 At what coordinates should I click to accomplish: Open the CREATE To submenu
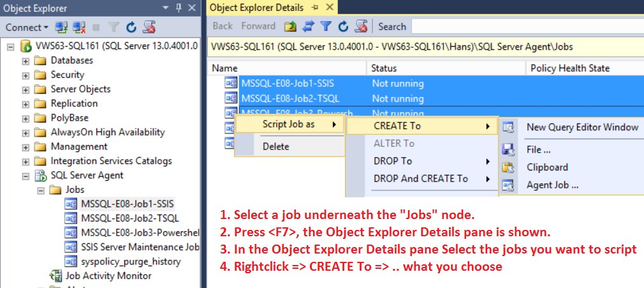pos(422,126)
